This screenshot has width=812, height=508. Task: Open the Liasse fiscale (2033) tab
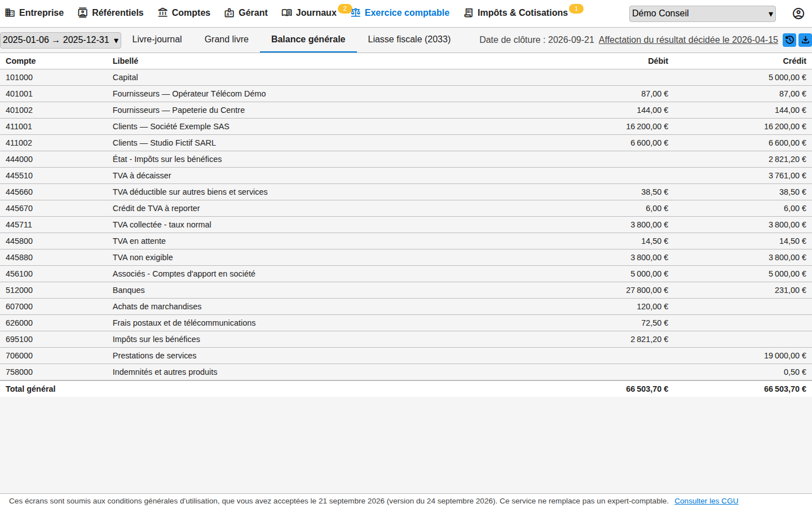pyautogui.click(x=409, y=40)
